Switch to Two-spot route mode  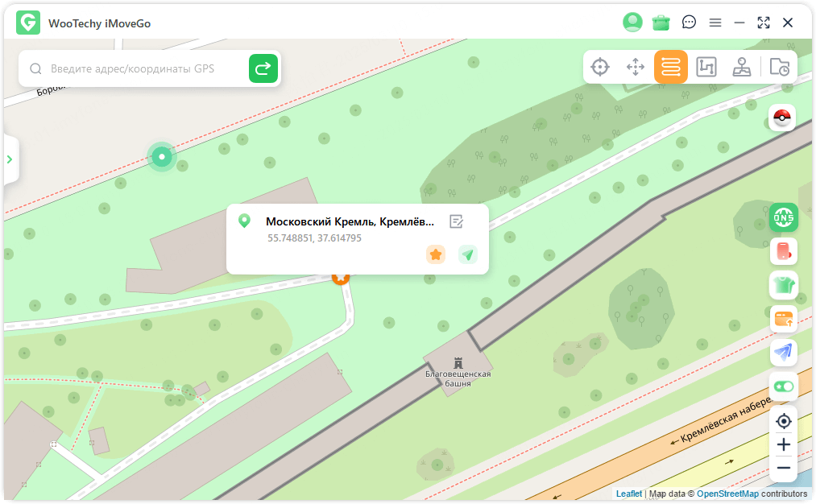[671, 67]
